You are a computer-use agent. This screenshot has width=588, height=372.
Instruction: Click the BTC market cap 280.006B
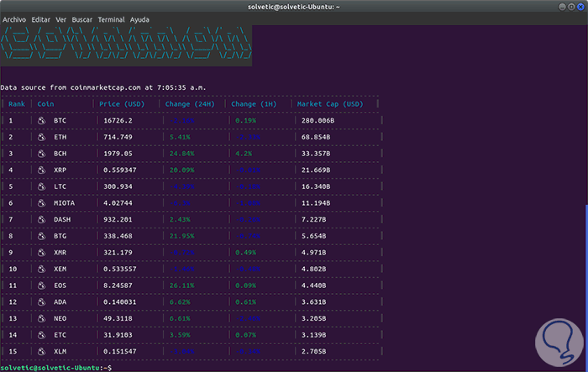(318, 120)
